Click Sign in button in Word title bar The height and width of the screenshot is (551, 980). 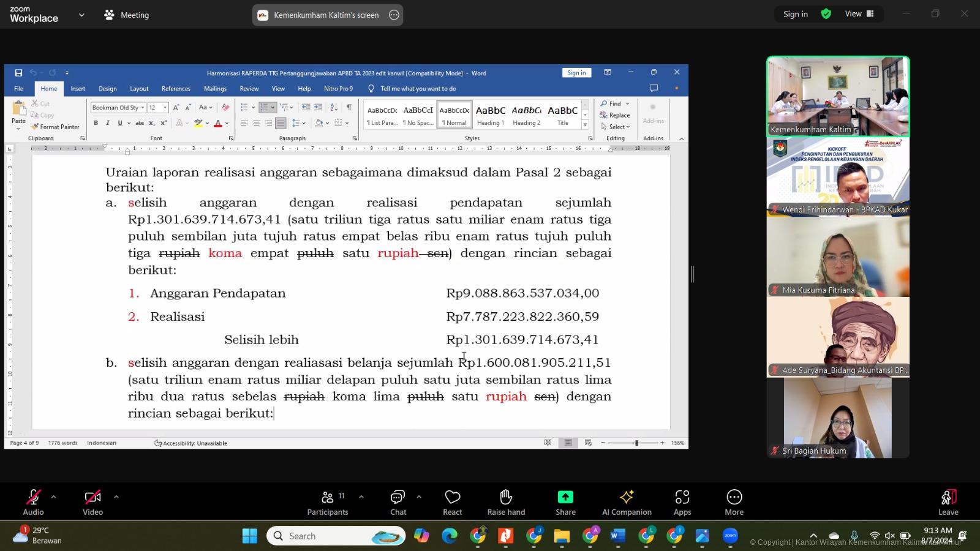(x=576, y=73)
